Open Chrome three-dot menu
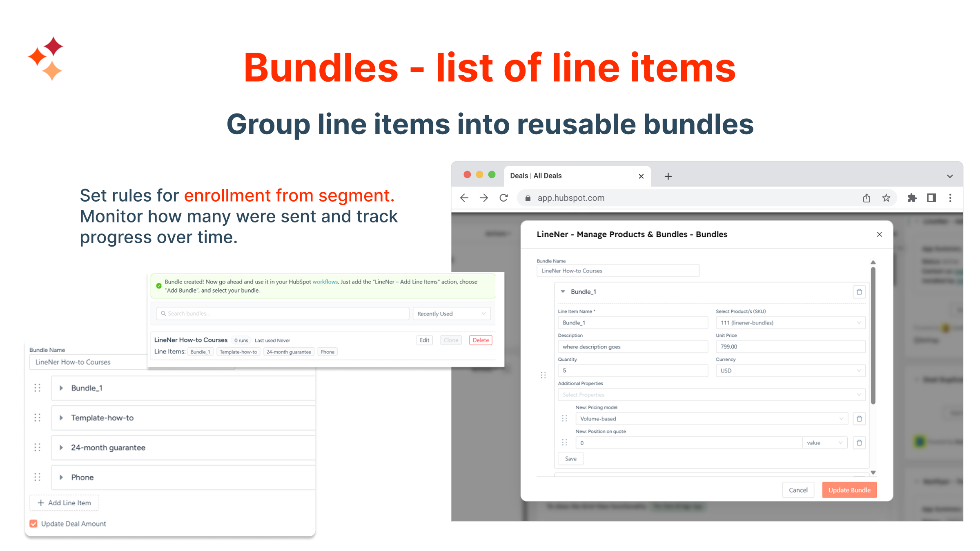This screenshot has width=980, height=551. pos(950,198)
